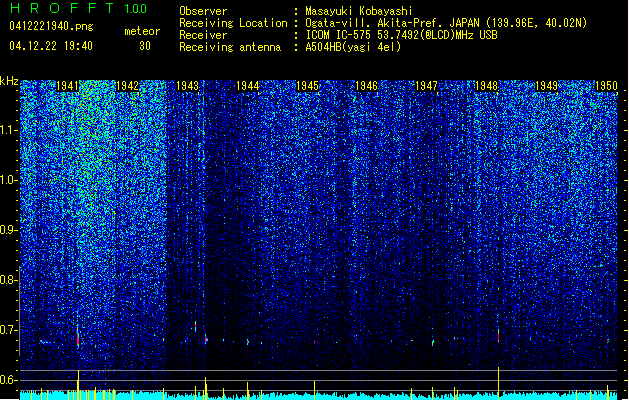Click the 1946 time marker
Screen dimensions: 629x400
367,86
